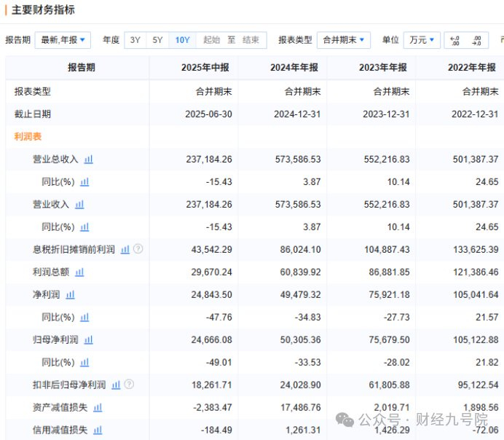The width and height of the screenshot is (504, 440).
Task: Select the 5Y year range
Action: tap(157, 40)
